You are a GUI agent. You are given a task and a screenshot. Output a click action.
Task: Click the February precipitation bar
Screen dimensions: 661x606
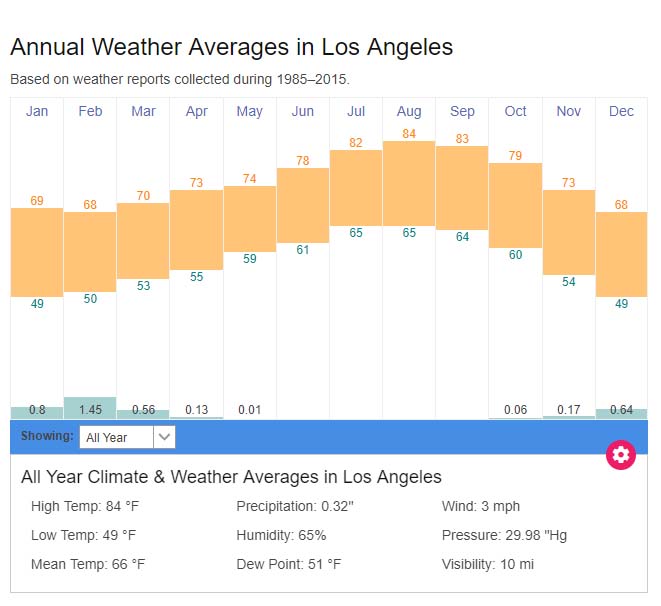pyautogui.click(x=90, y=408)
